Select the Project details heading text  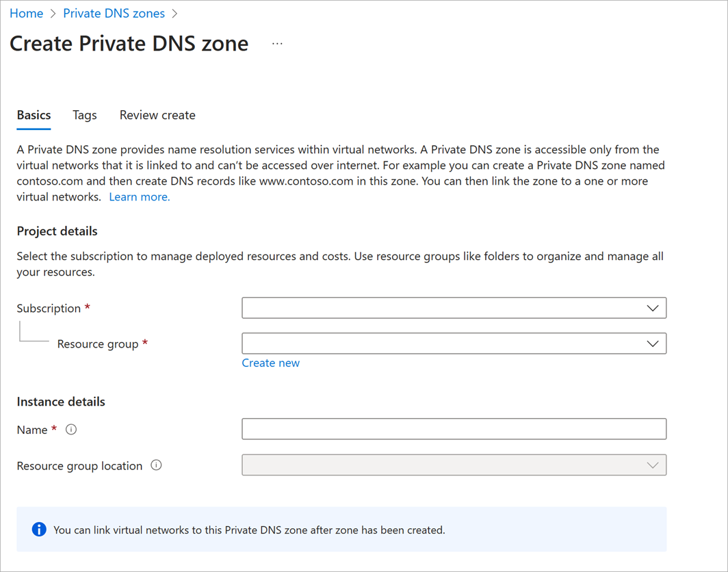[x=57, y=231]
